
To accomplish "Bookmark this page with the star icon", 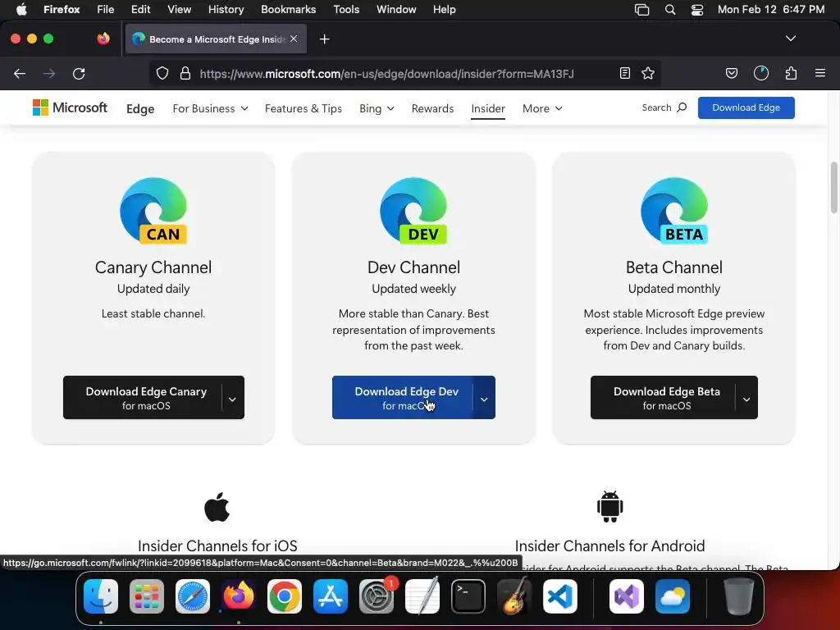I will tap(648, 73).
